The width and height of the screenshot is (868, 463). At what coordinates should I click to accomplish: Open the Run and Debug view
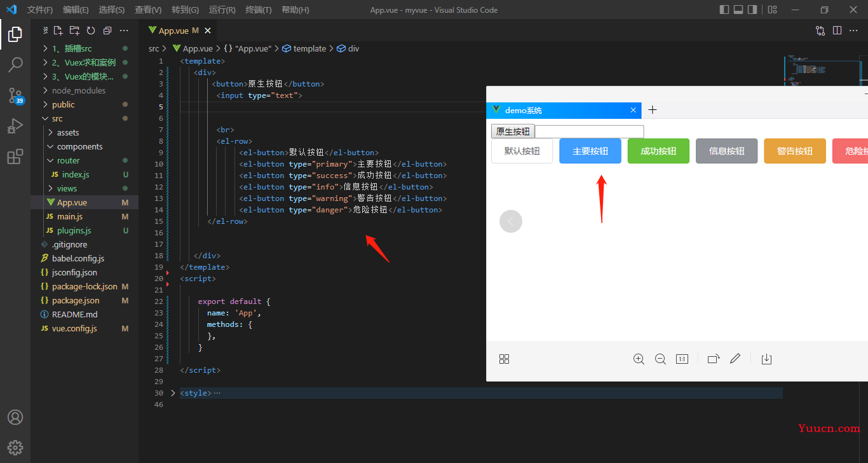coord(15,126)
